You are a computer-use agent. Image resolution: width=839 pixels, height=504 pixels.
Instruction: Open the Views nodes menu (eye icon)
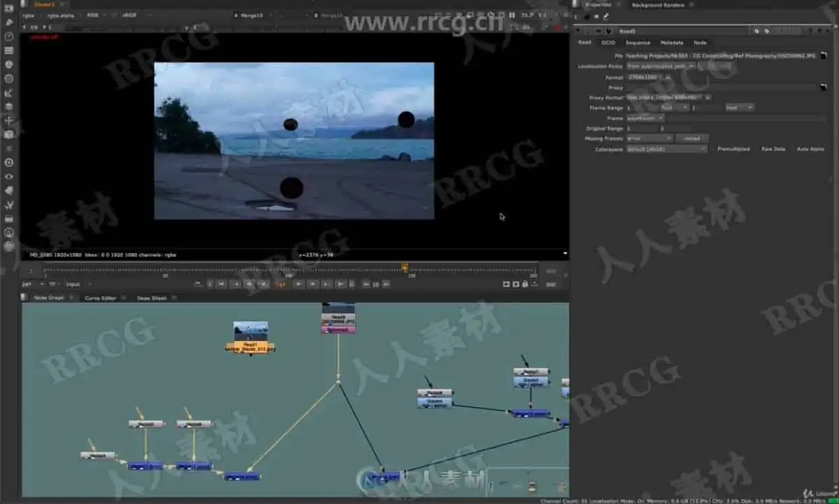pos(9,176)
